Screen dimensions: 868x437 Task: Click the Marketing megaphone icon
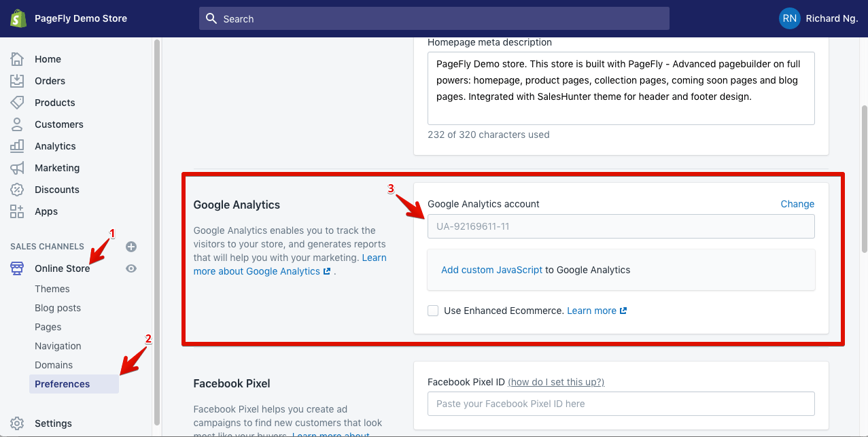click(17, 168)
